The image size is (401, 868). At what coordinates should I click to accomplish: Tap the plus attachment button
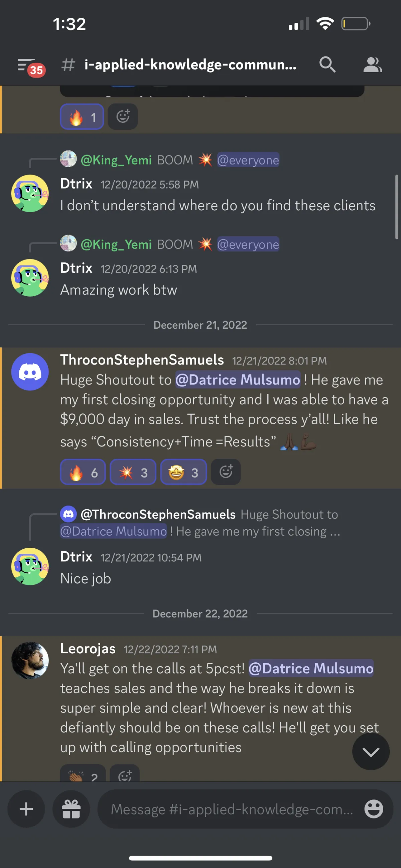pyautogui.click(x=26, y=809)
